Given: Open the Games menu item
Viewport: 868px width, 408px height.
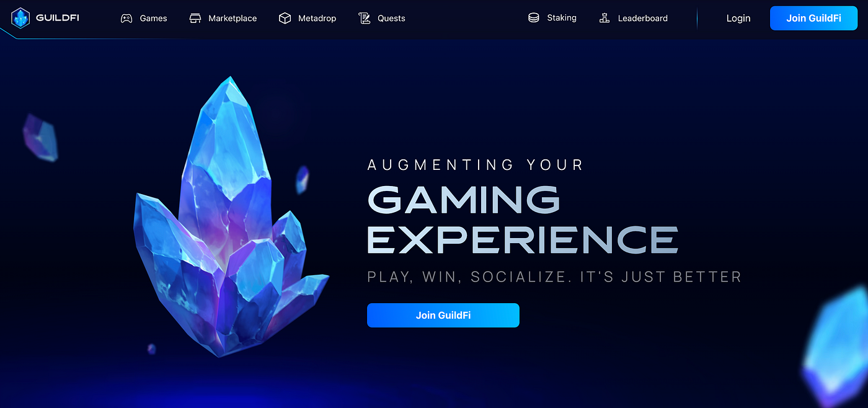Looking at the screenshot, I should (x=144, y=18).
